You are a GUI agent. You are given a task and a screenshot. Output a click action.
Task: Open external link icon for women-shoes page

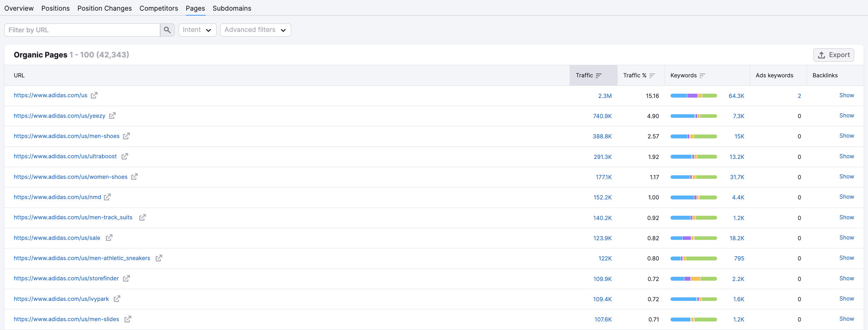coord(134,177)
